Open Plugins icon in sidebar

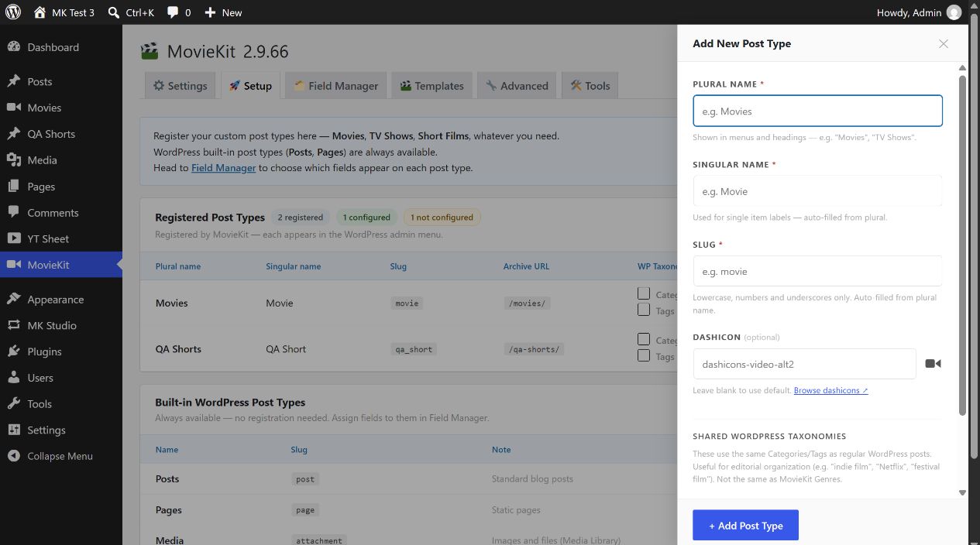coord(13,351)
